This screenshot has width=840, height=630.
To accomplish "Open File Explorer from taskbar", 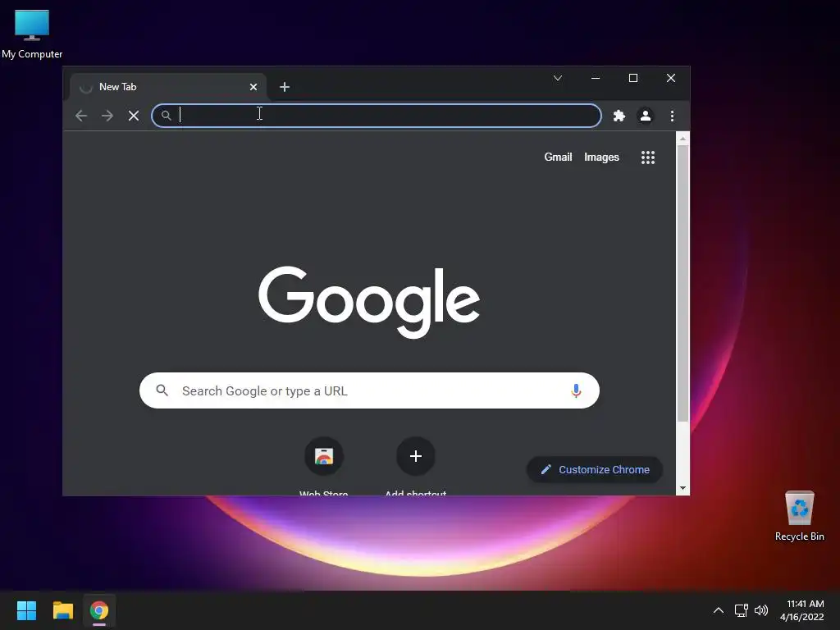I will [x=62, y=610].
